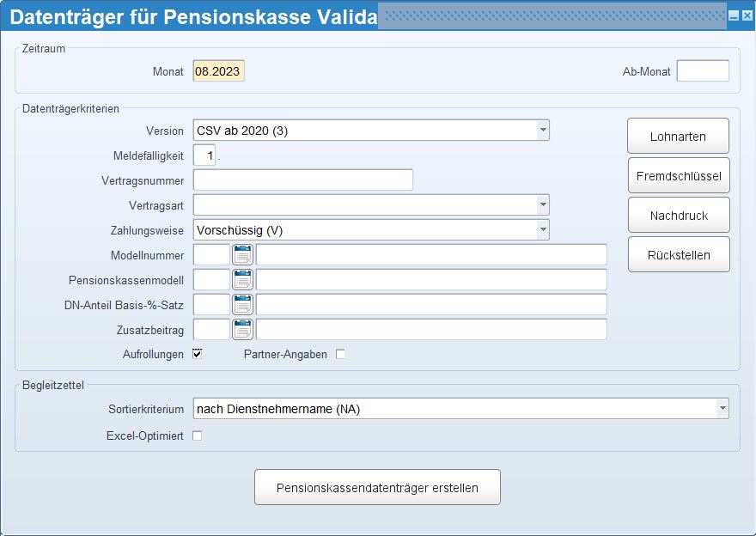This screenshot has width=756, height=536.
Task: Click the Lohnarten button
Action: pyautogui.click(x=678, y=137)
